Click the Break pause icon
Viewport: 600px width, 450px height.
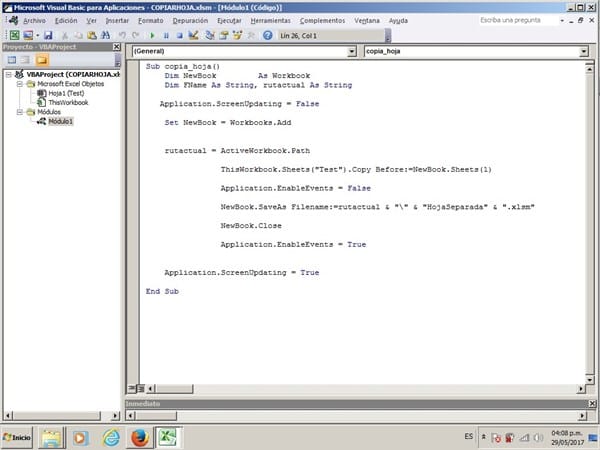pos(165,35)
